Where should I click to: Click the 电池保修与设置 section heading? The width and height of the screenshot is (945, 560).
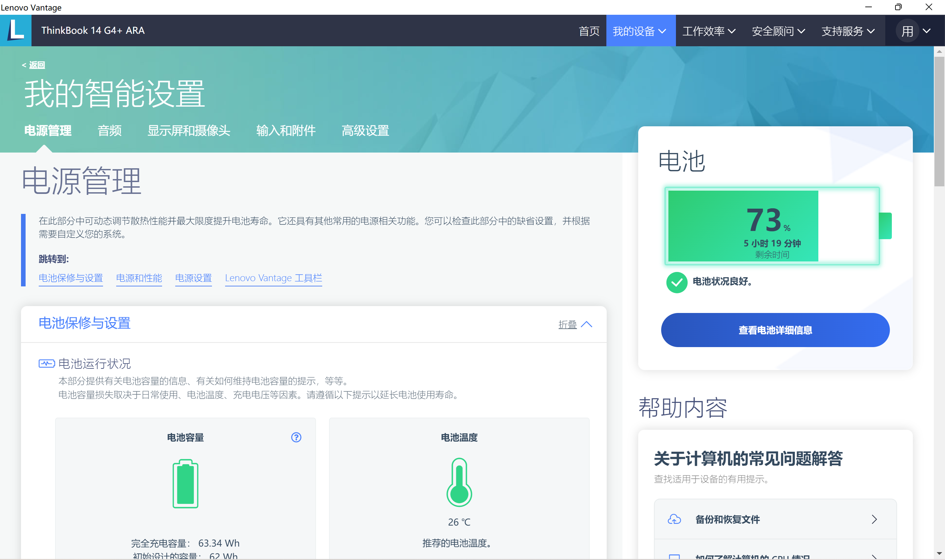[x=85, y=323]
